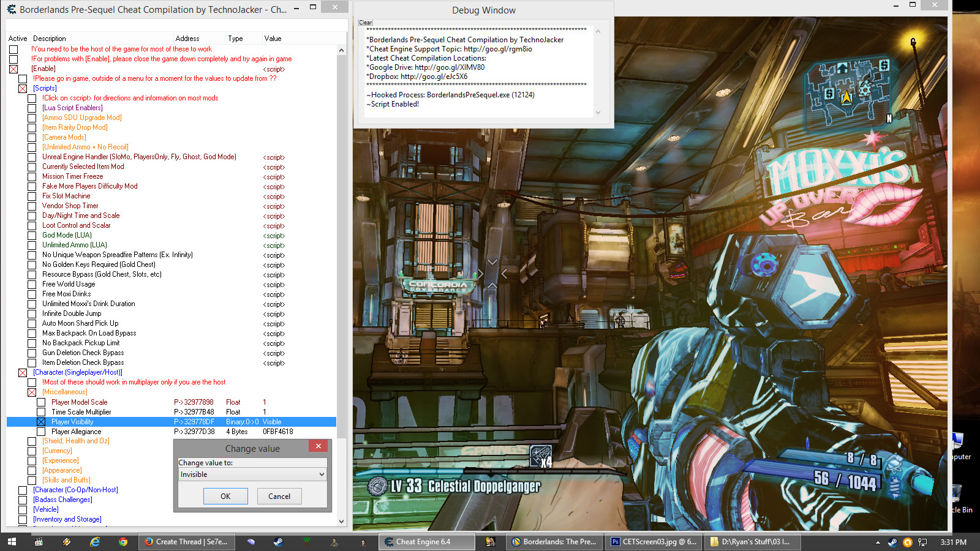
Task: Enable the Auto Moon Shard Pick Up checkbox
Action: click(x=32, y=324)
